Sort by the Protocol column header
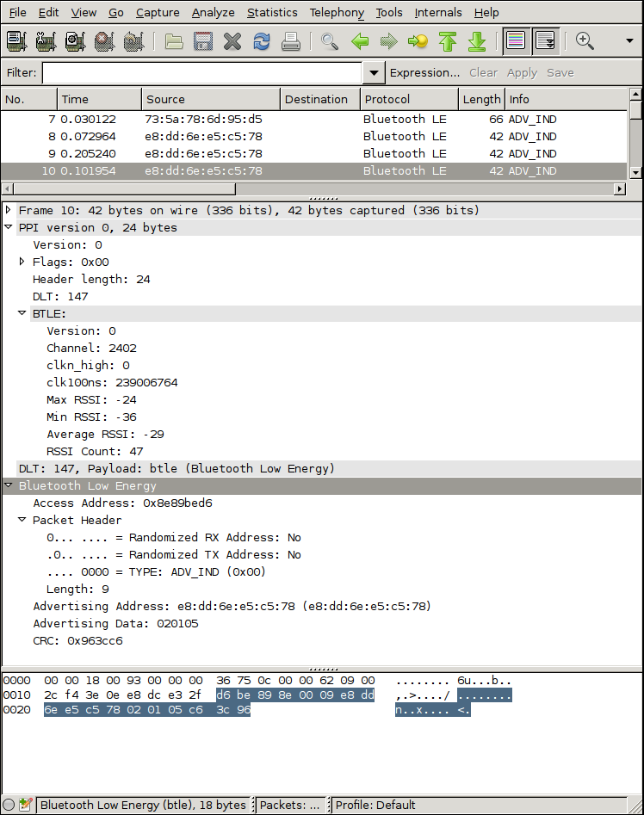 coord(409,99)
